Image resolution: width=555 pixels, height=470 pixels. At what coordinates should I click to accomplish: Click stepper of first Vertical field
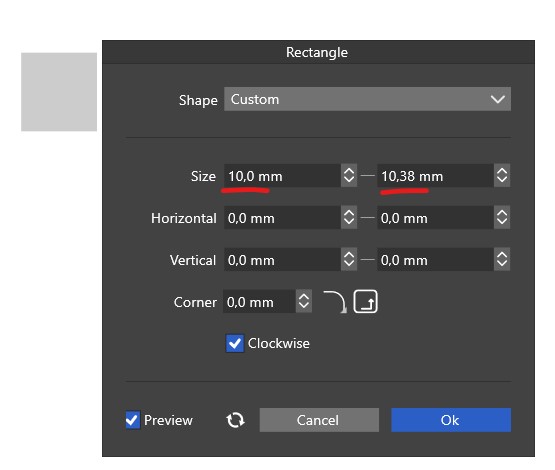[349, 259]
